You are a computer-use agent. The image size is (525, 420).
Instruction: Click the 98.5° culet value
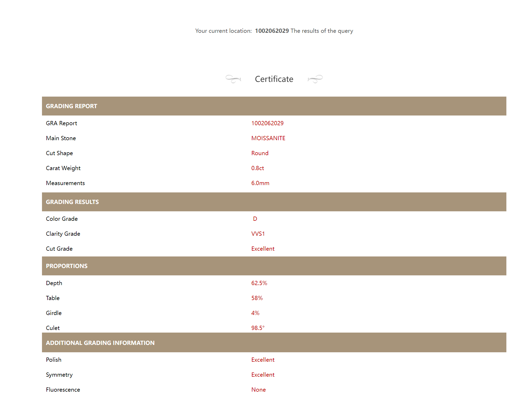(x=258, y=328)
